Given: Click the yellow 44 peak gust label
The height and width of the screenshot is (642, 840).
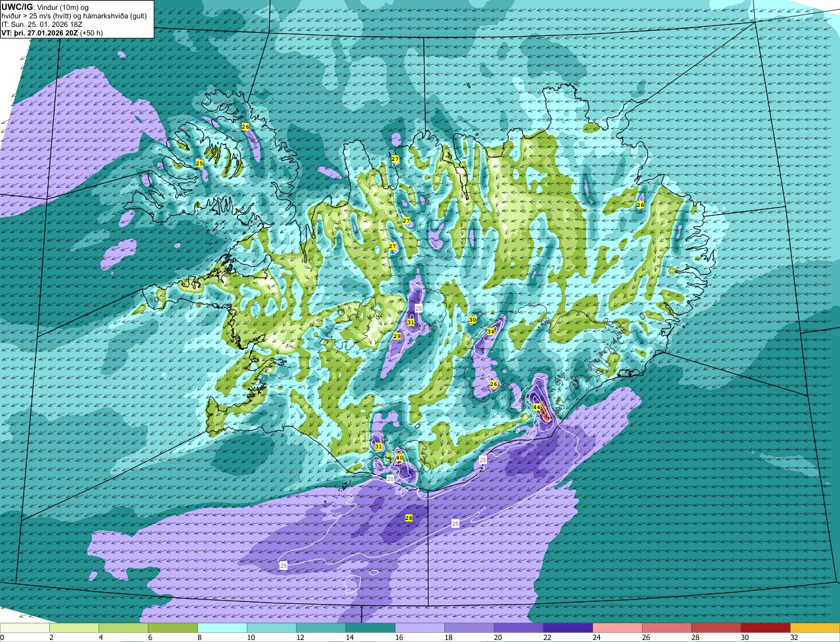Looking at the screenshot, I should (537, 408).
